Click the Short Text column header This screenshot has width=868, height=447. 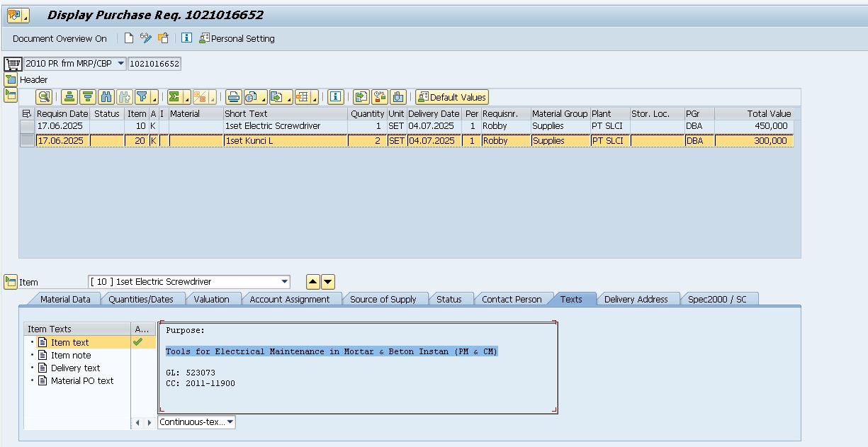click(x=285, y=113)
